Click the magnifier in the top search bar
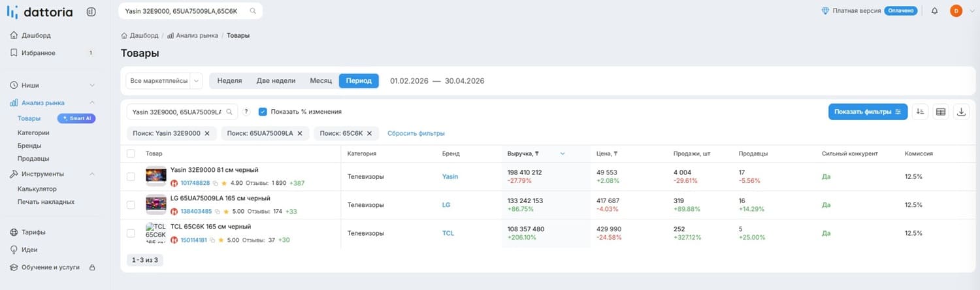 [253, 11]
